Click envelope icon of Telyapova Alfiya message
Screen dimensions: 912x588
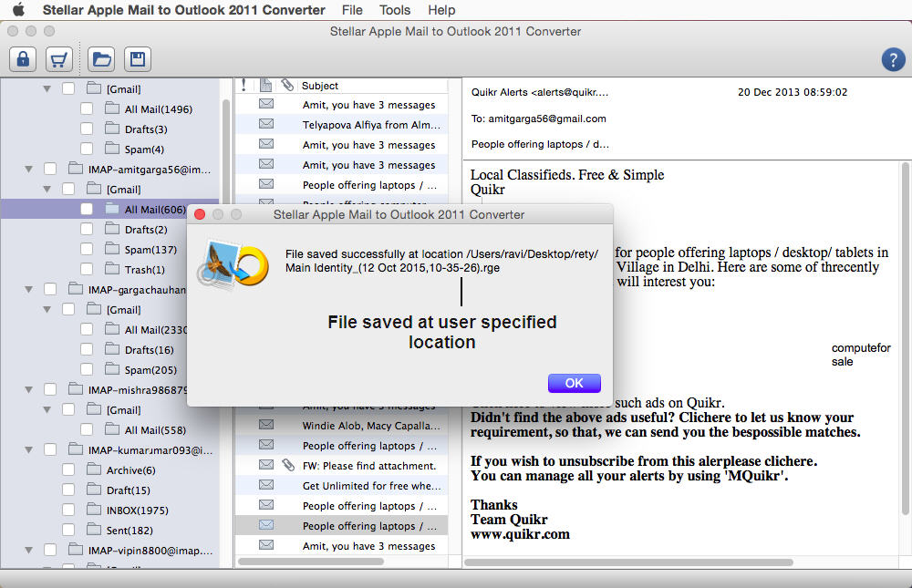[266, 124]
